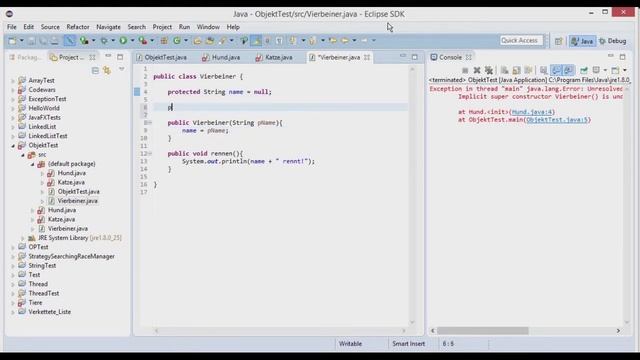Toggle code folding at line 8
Screen dimensions: 640x360
(150, 122)
